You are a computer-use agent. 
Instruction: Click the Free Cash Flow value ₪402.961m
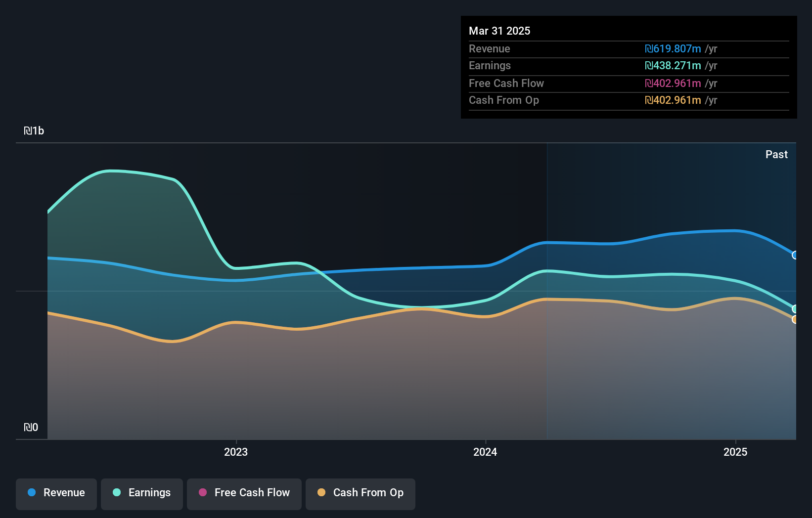(x=673, y=84)
